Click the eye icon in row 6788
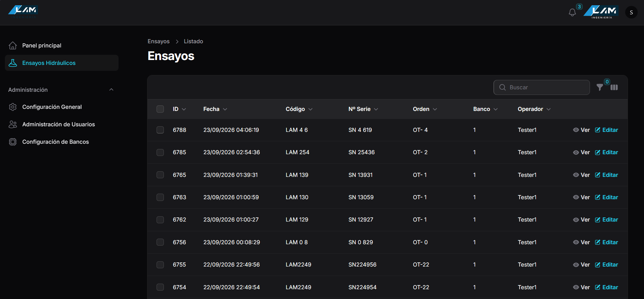This screenshot has width=644, height=299. (x=576, y=130)
